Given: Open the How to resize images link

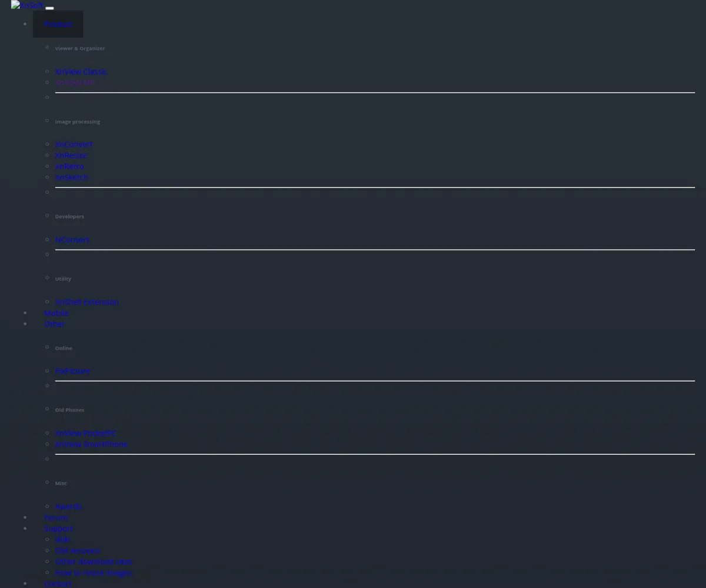Looking at the screenshot, I should 93,572.
